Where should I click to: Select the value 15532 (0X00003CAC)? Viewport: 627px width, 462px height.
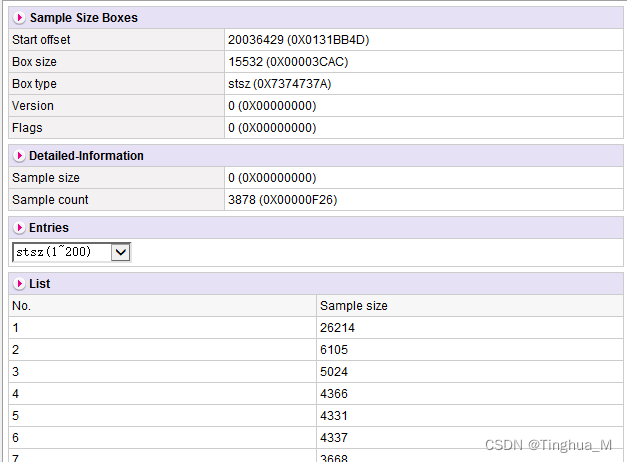[x=288, y=62]
